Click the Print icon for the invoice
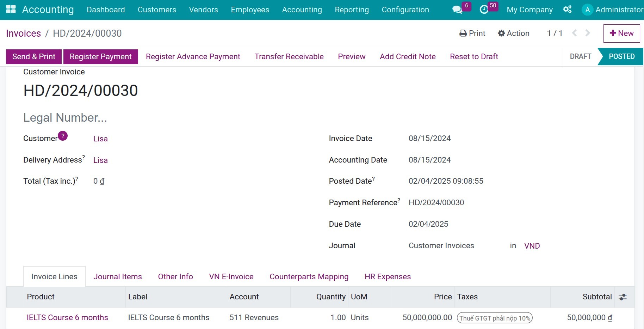The height and width of the screenshot is (329, 644). point(463,33)
